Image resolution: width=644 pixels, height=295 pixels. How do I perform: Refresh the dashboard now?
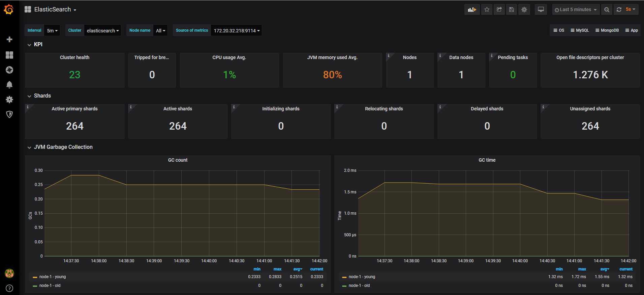pyautogui.click(x=619, y=9)
